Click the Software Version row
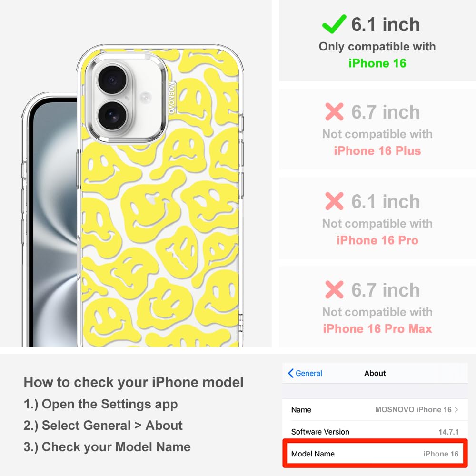The width and height of the screenshot is (476, 476). (375, 432)
